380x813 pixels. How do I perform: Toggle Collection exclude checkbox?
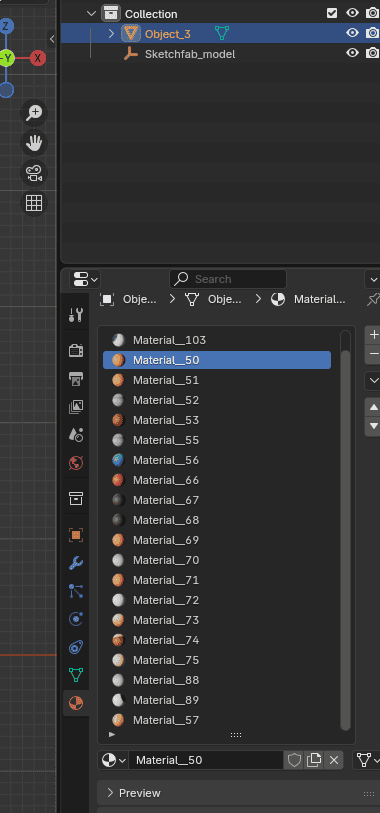[332, 13]
